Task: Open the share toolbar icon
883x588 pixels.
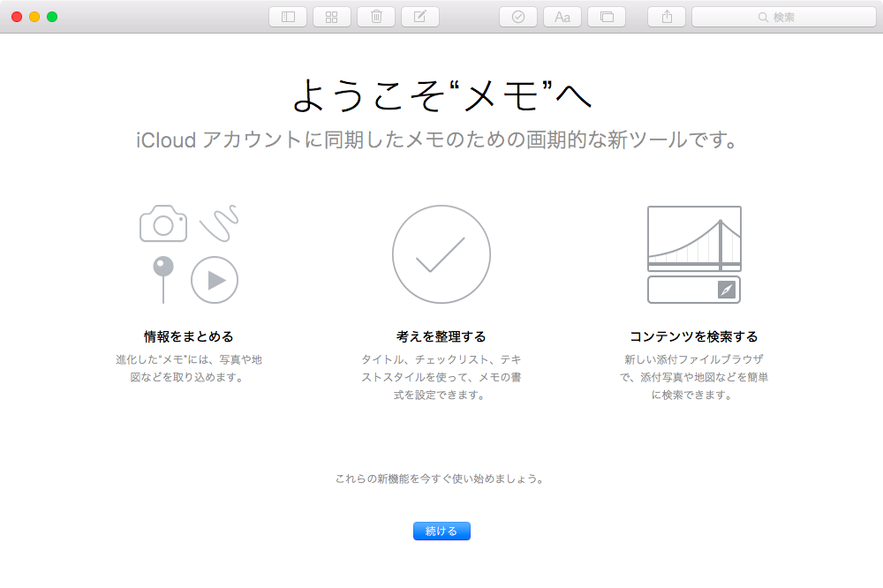Action: click(667, 17)
